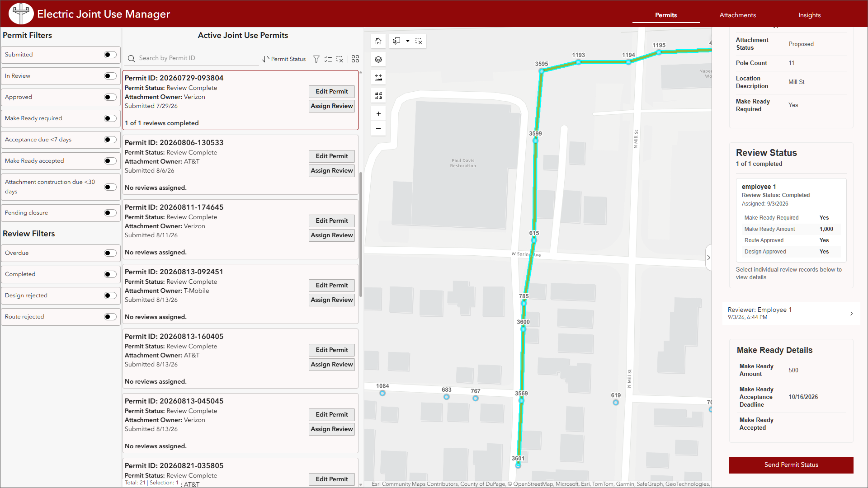Select pole 619 on the map
The height and width of the screenshot is (488, 868).
(x=616, y=402)
